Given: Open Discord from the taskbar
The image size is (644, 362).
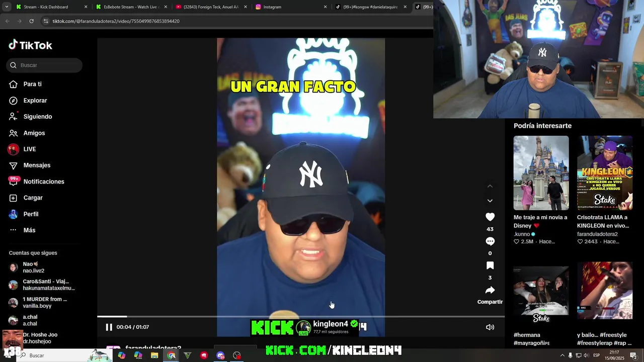Looking at the screenshot, I should click(220, 355).
